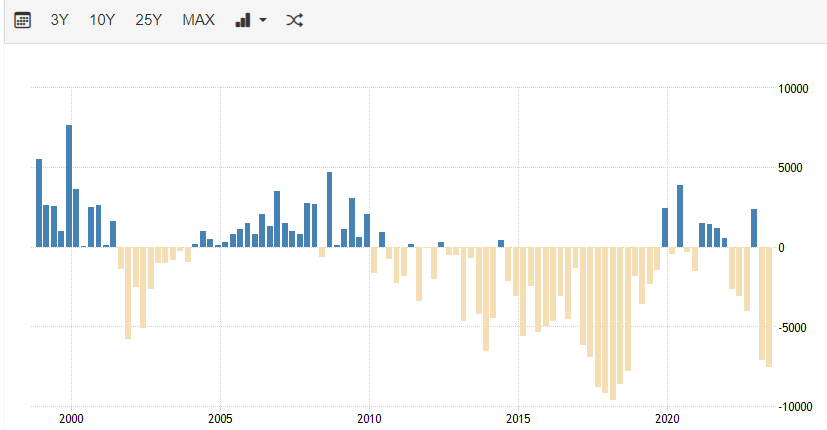The image size is (827, 430).
Task: Click the 2010 x-axis label
Action: point(369,417)
